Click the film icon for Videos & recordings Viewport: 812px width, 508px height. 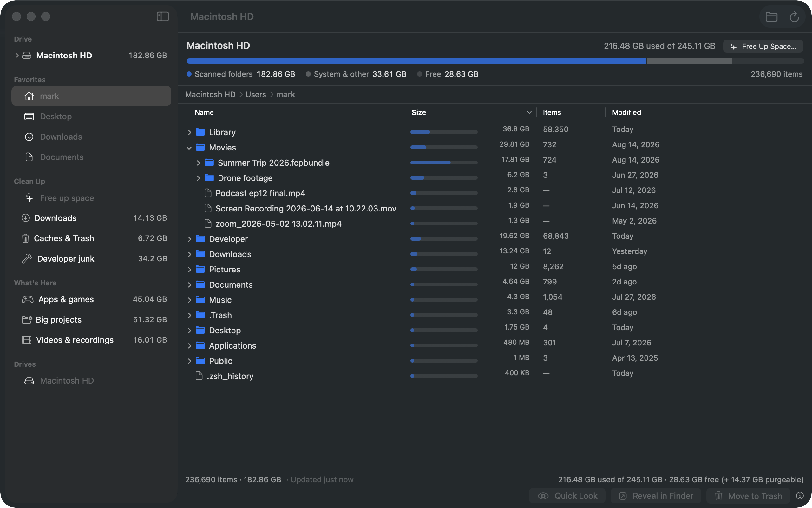click(27, 340)
